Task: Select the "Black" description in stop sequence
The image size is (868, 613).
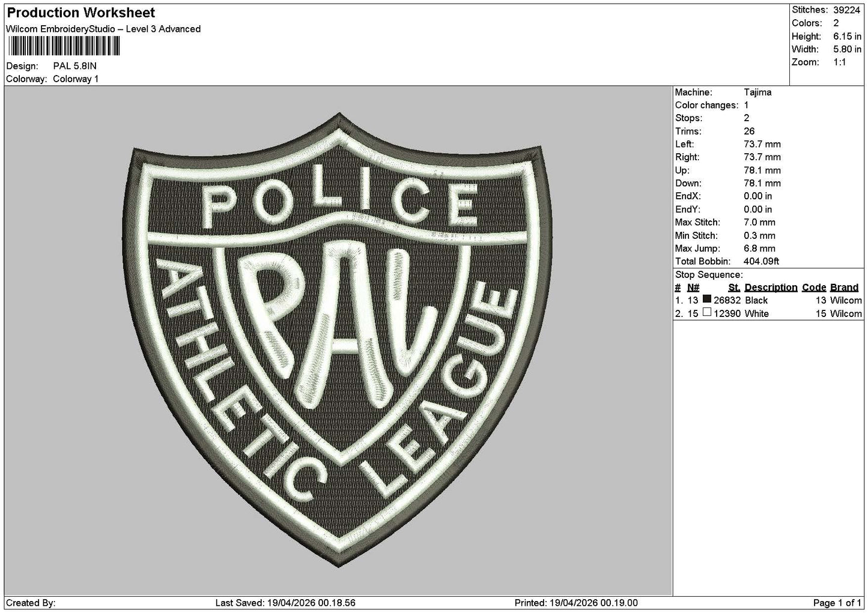Action: 756,300
